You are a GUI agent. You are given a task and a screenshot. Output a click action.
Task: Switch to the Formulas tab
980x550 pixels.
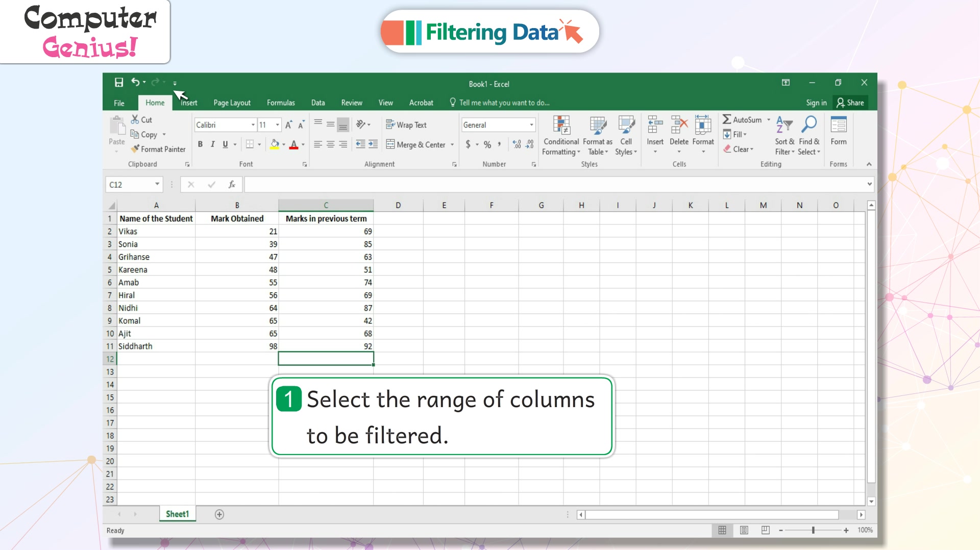[281, 103]
